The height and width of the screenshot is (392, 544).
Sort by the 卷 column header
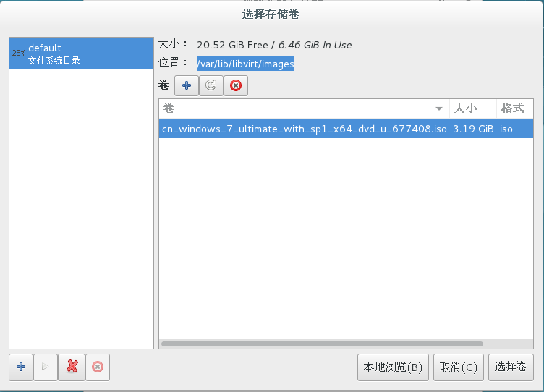tap(305, 108)
